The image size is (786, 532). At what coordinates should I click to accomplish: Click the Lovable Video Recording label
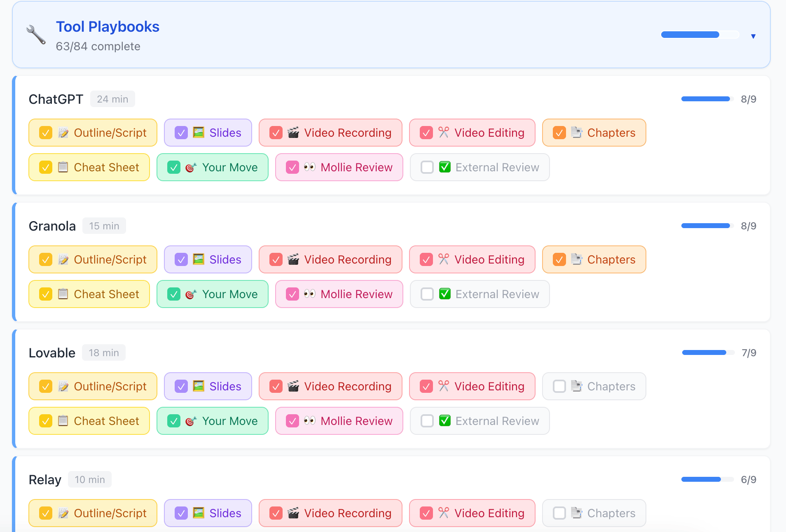(x=348, y=386)
